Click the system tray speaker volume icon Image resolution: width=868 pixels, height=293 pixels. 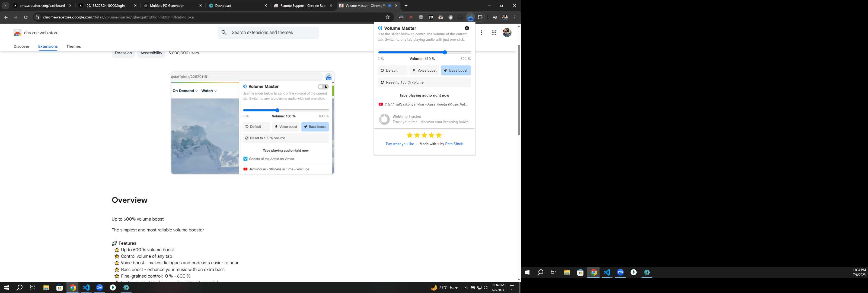click(x=486, y=288)
